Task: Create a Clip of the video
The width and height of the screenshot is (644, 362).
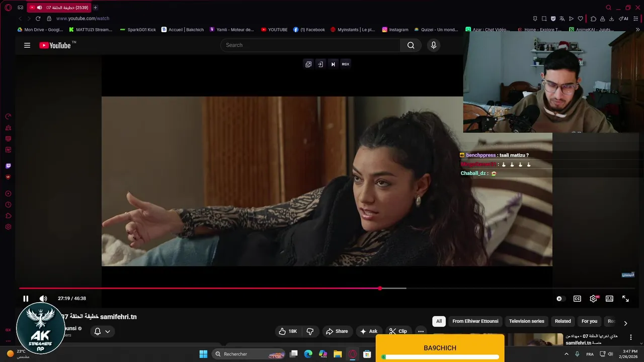Action: pos(398,331)
